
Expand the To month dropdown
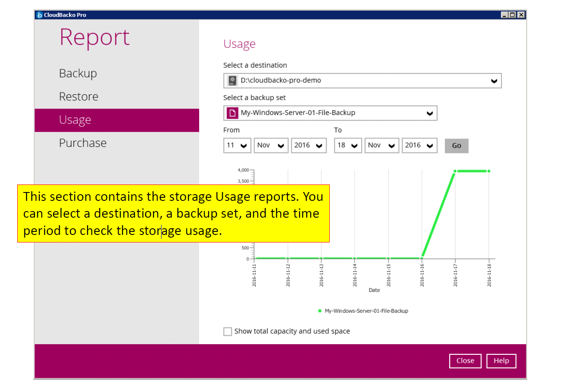coord(382,146)
